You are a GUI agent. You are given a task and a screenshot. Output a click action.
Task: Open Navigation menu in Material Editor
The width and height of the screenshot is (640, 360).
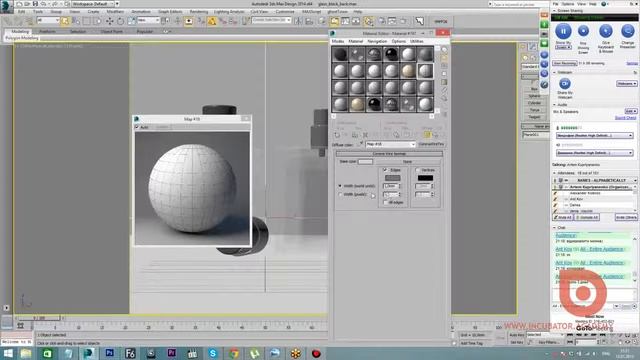point(377,41)
